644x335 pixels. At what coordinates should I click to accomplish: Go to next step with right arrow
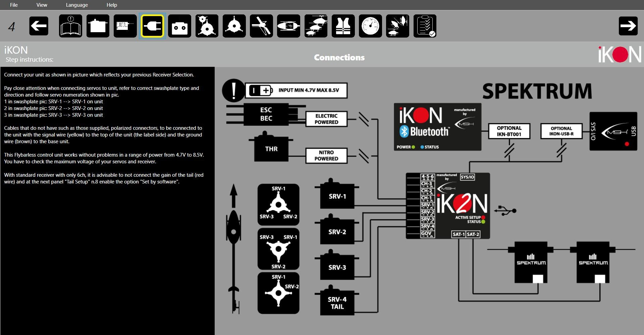628,26
